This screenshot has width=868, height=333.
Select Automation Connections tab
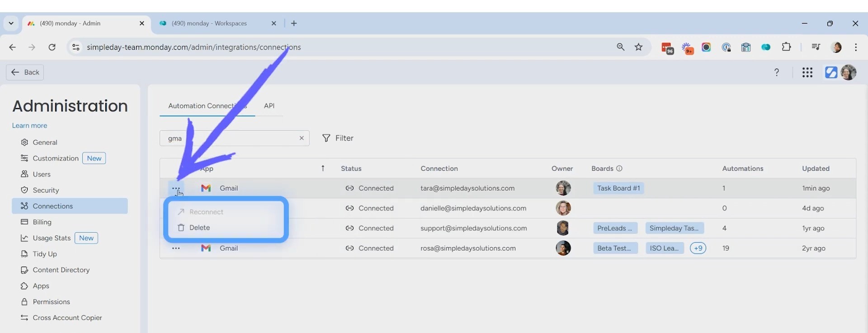[x=208, y=106]
